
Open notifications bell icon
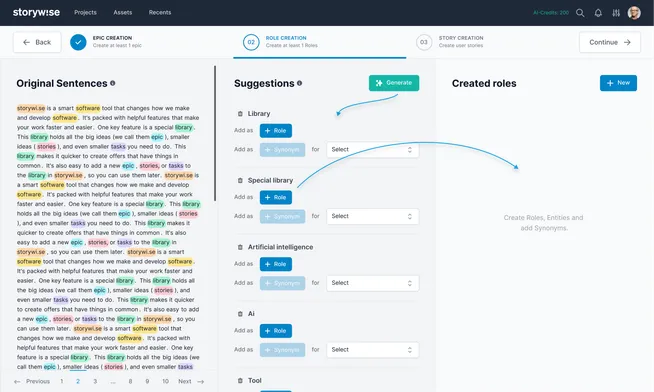(598, 13)
